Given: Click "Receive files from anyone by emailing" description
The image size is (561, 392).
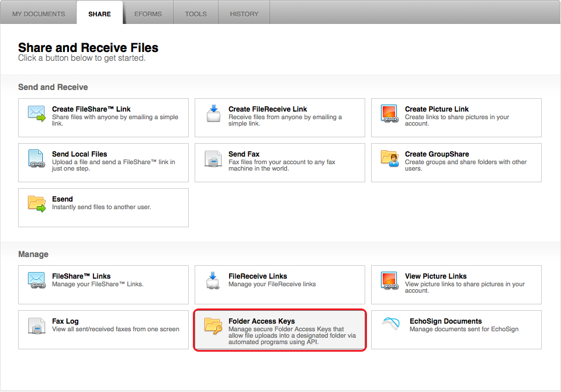Looking at the screenshot, I should pyautogui.click(x=285, y=120).
